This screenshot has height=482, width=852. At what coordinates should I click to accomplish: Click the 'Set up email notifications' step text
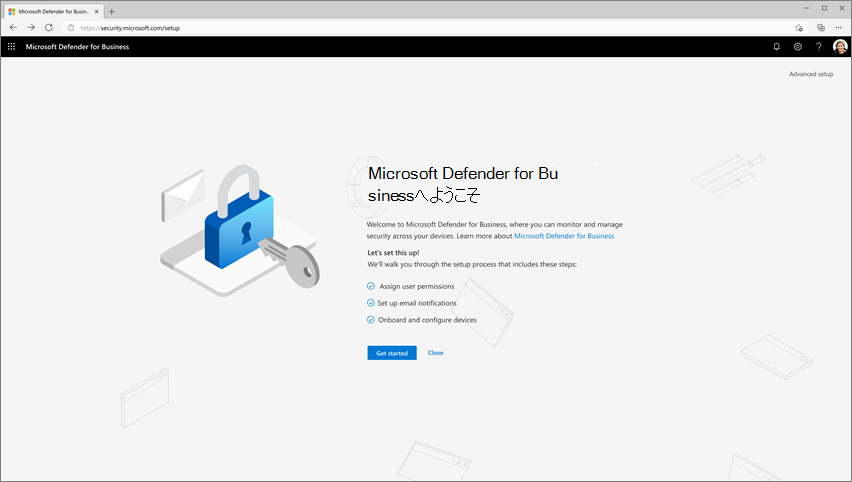click(x=417, y=303)
